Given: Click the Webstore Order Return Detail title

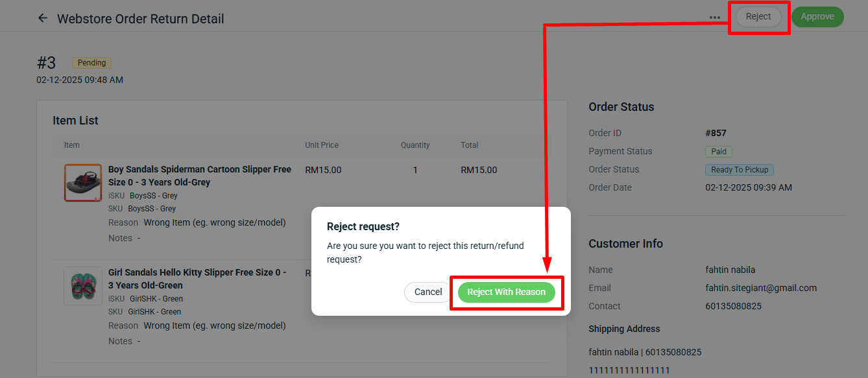Looking at the screenshot, I should pos(140,19).
